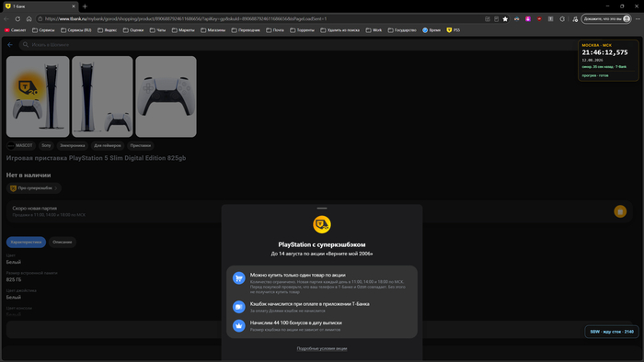Open first PS5 console thumbnail with cashback badge

click(x=38, y=96)
